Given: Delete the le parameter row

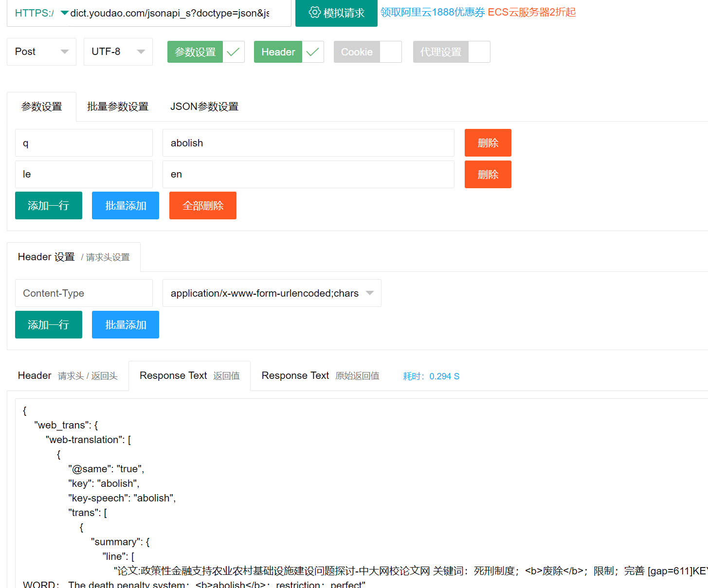Looking at the screenshot, I should pos(488,174).
